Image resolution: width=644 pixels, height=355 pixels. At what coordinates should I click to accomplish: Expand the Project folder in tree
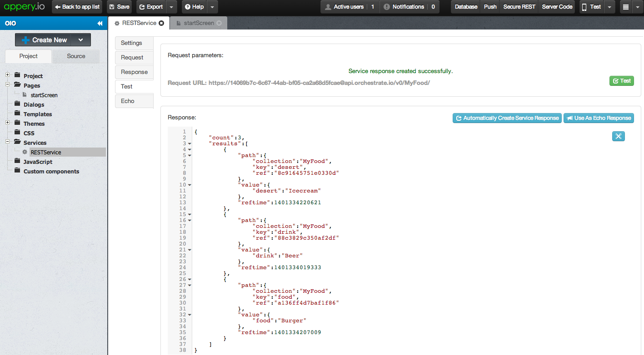tap(8, 75)
